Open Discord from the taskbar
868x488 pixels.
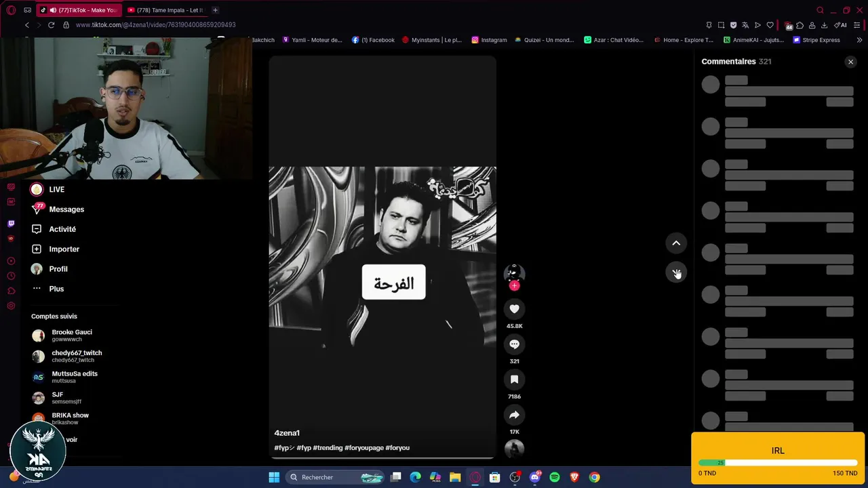click(x=534, y=477)
